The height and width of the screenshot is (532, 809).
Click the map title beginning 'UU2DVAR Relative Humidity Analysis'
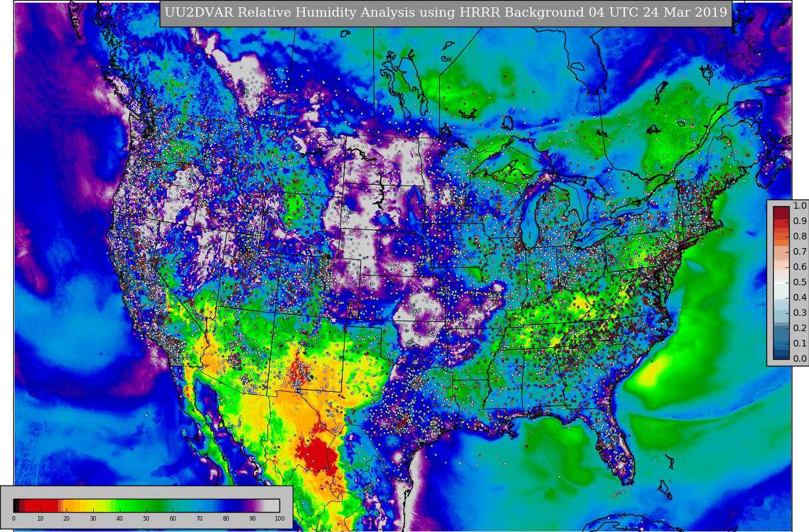tap(446, 13)
